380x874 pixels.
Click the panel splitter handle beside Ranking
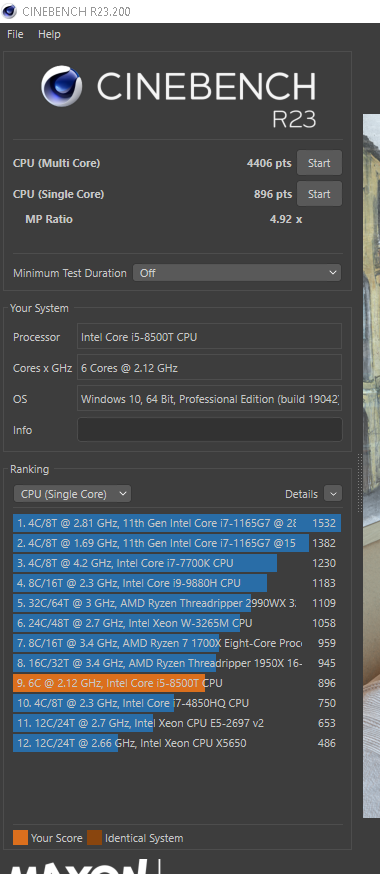pos(359,483)
